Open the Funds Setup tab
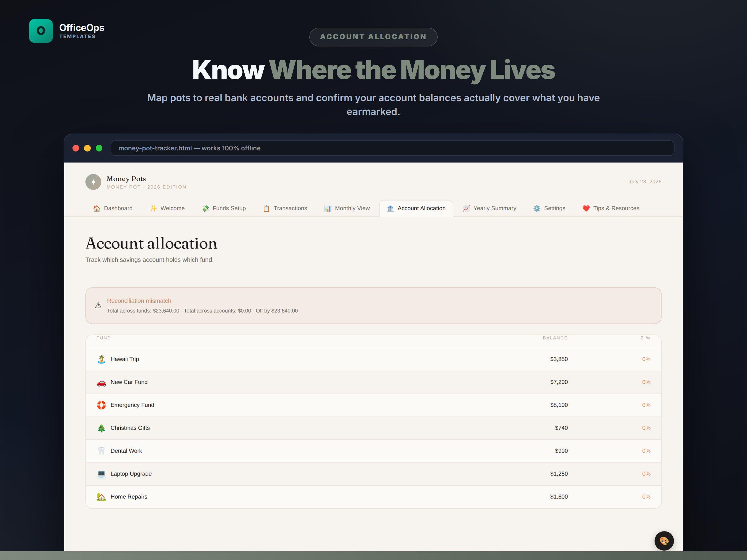The height and width of the screenshot is (560, 747). tap(224, 208)
